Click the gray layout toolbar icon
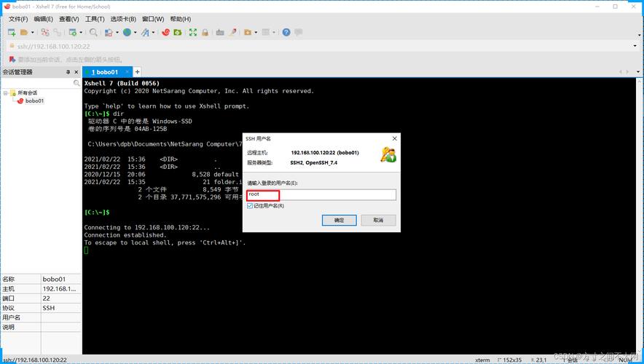644x364 pixels. (x=266, y=32)
